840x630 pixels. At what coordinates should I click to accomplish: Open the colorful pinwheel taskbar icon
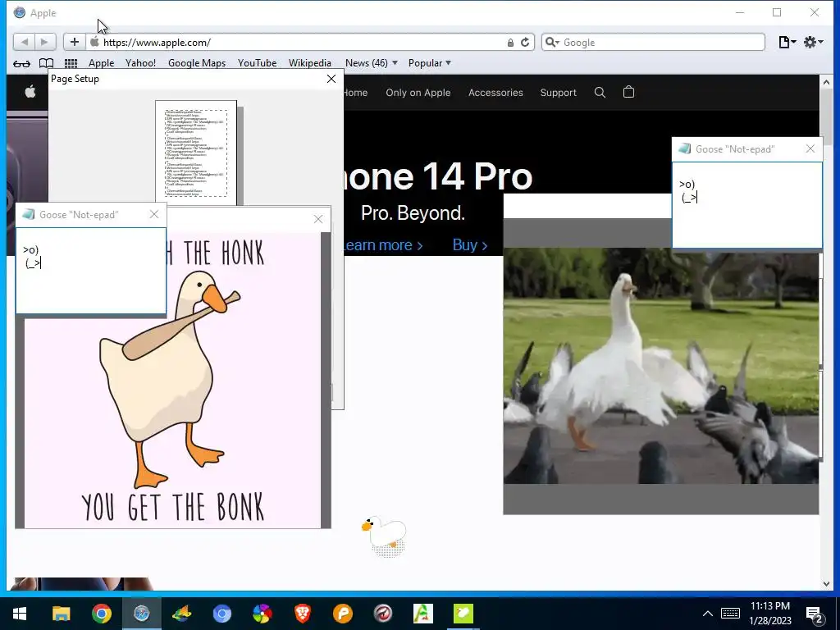tap(262, 614)
